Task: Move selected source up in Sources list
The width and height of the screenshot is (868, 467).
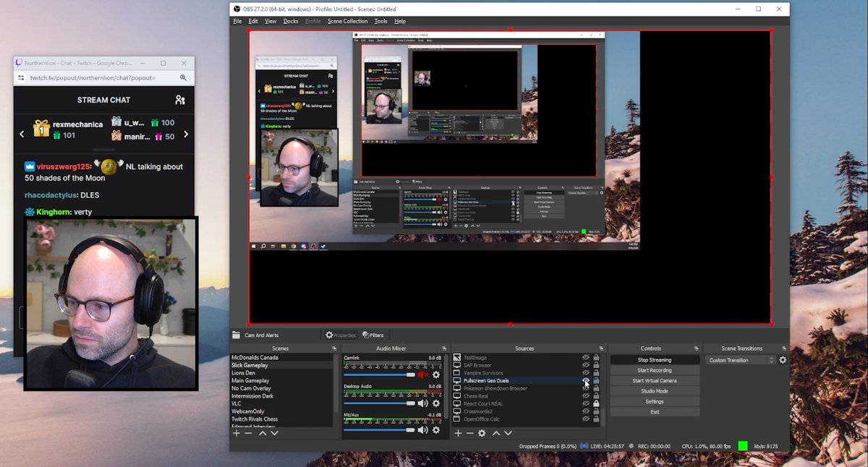Action: (496, 432)
